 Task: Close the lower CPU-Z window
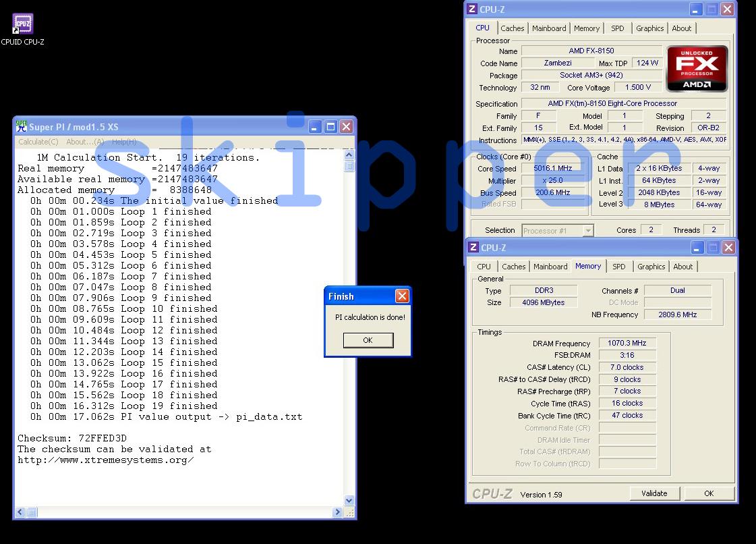(x=728, y=248)
